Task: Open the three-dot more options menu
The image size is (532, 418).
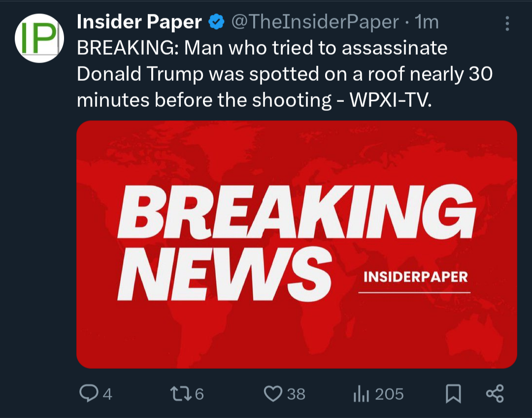Action: click(507, 24)
